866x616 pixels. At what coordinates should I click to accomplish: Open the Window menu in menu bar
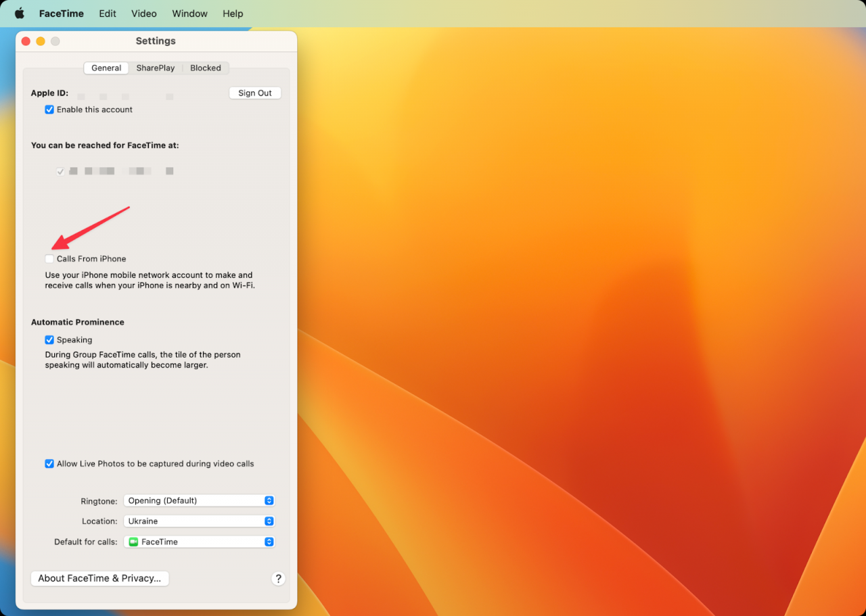coord(189,14)
